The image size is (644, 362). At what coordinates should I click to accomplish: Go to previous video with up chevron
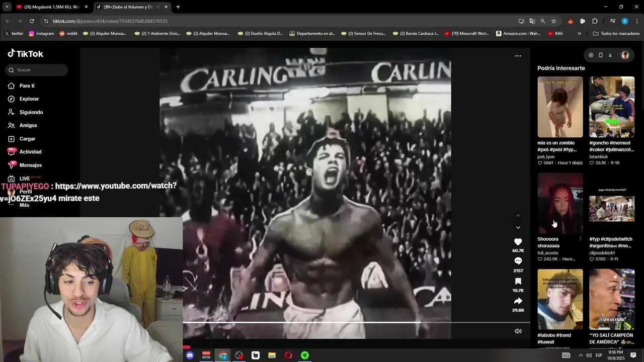[518, 216]
